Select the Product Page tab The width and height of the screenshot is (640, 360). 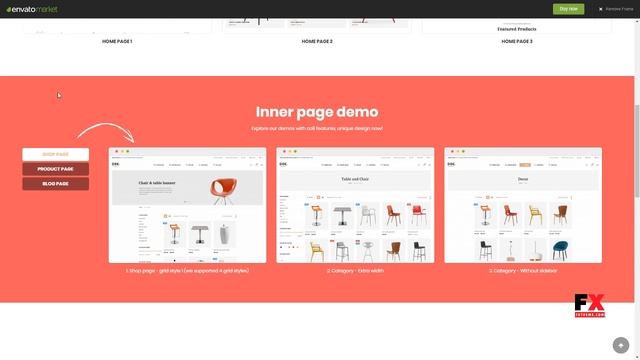point(56,169)
